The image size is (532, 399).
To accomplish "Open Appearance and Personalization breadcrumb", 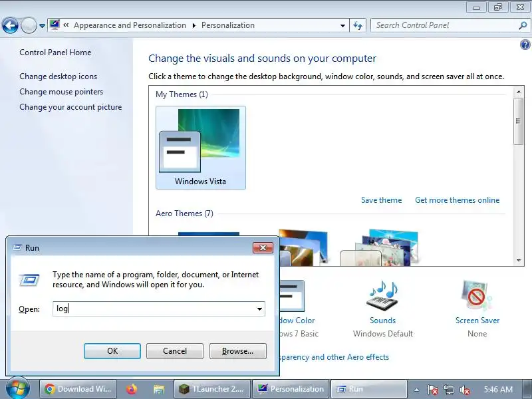I will (130, 25).
